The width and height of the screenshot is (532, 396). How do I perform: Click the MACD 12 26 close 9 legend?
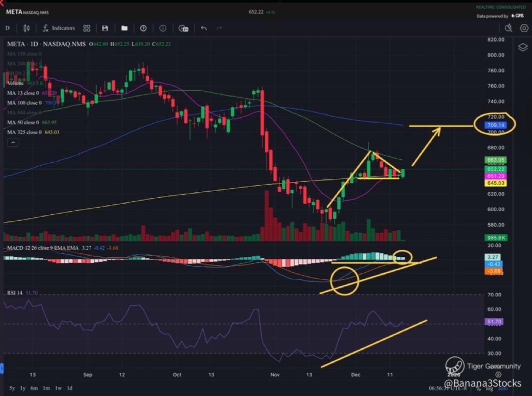pos(43,248)
